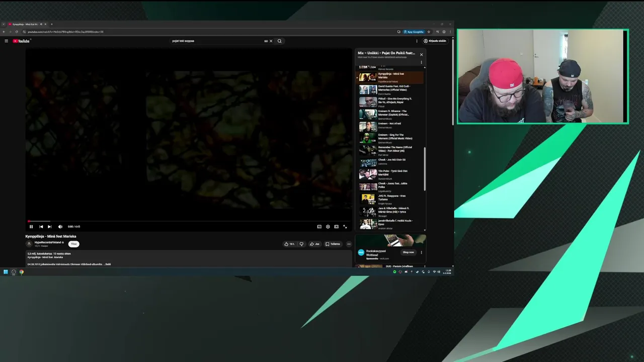Like the video
644x362 pixels.
pyautogui.click(x=289, y=244)
